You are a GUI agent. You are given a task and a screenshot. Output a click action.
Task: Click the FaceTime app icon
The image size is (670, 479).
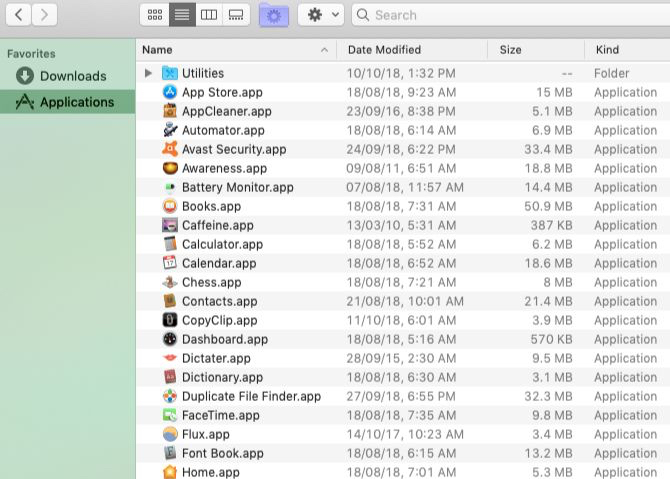[170, 415]
